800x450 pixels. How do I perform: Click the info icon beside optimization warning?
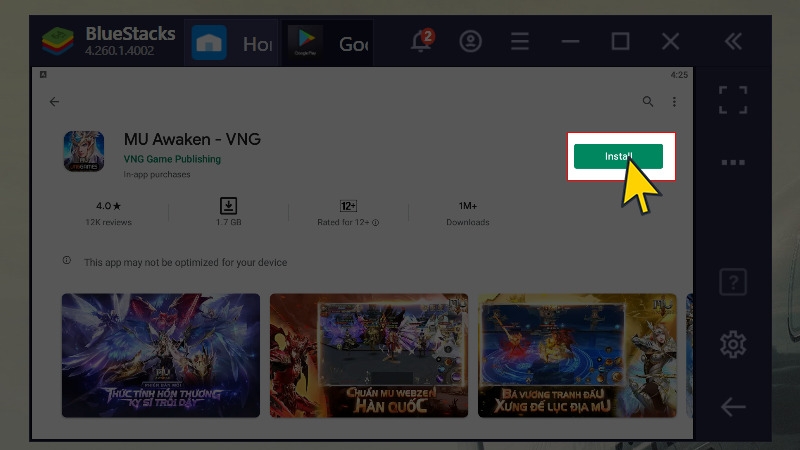pos(67,260)
